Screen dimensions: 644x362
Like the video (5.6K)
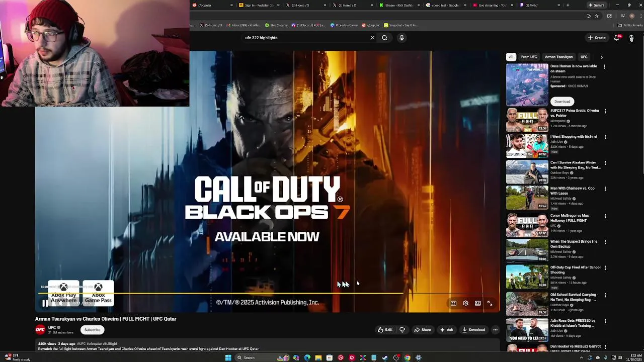[385, 330]
